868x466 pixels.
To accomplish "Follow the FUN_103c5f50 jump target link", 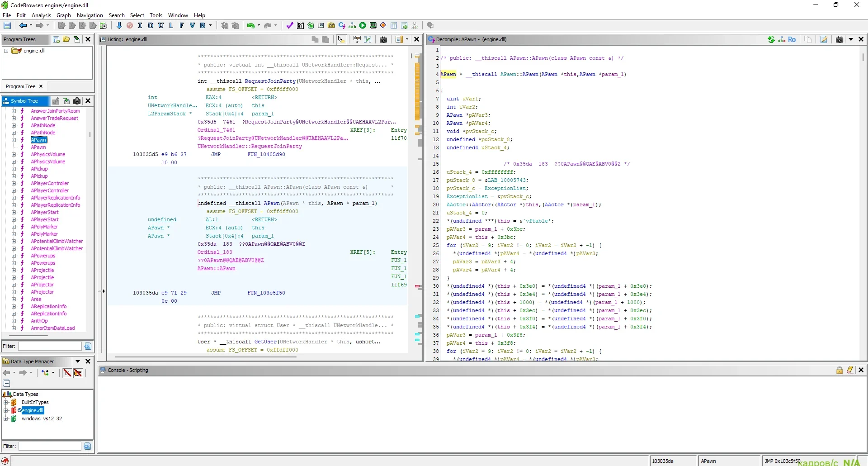I will point(266,293).
